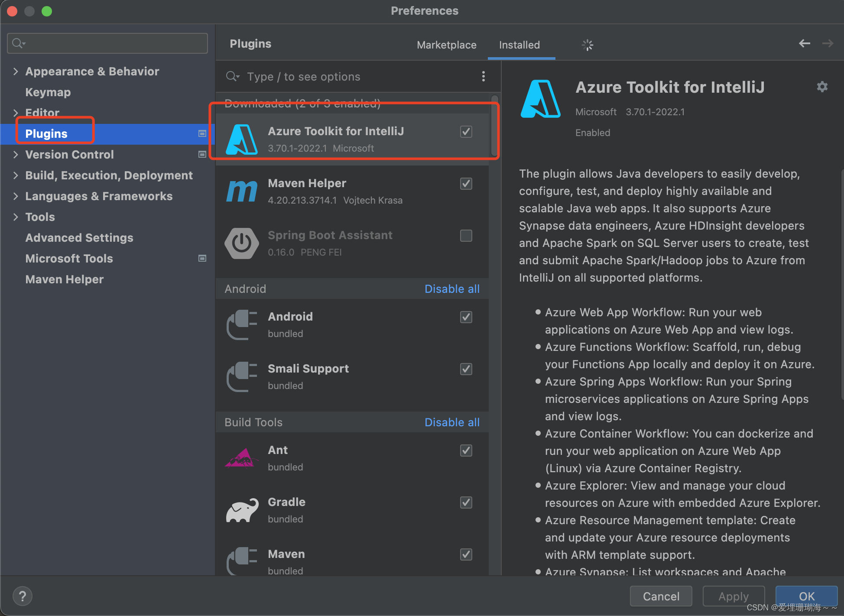Click Azure Toolkit logo in plugin list
The width and height of the screenshot is (844, 616).
242,139
